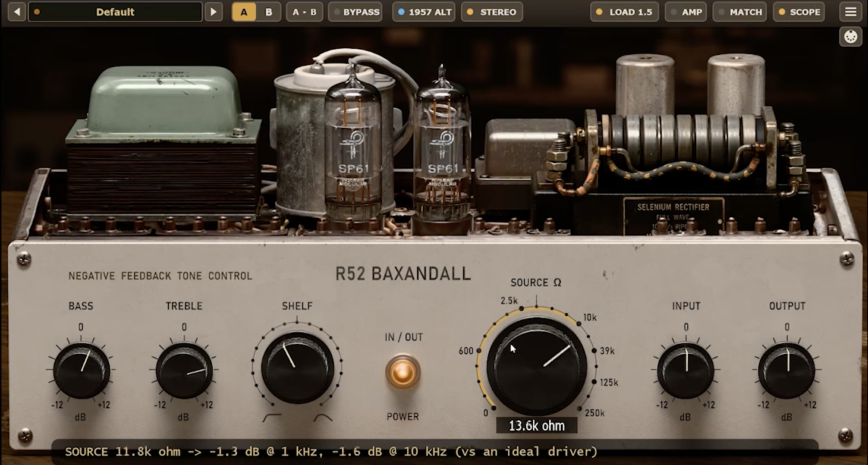This screenshot has height=465, width=868.
Task: Click the 2.5k mark on source dial
Action: pos(509,300)
